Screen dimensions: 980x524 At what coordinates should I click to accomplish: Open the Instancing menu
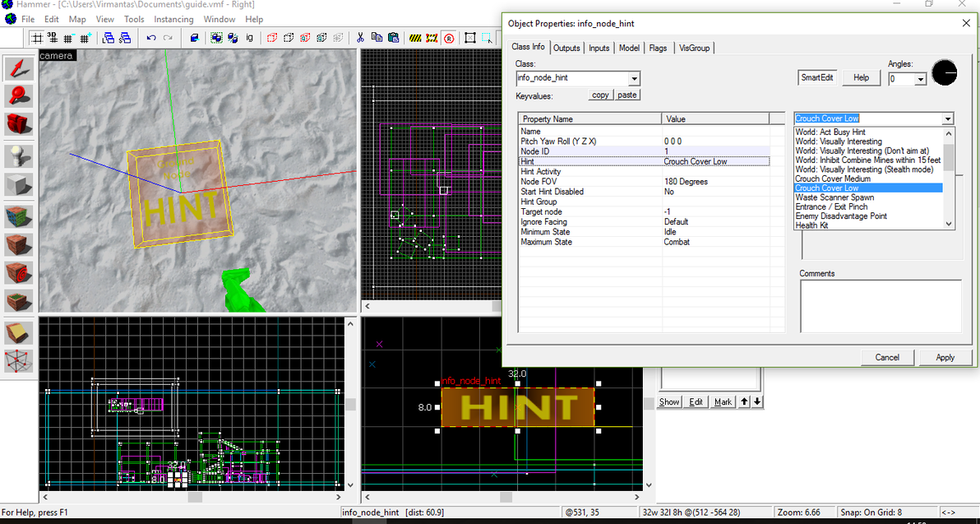173,19
